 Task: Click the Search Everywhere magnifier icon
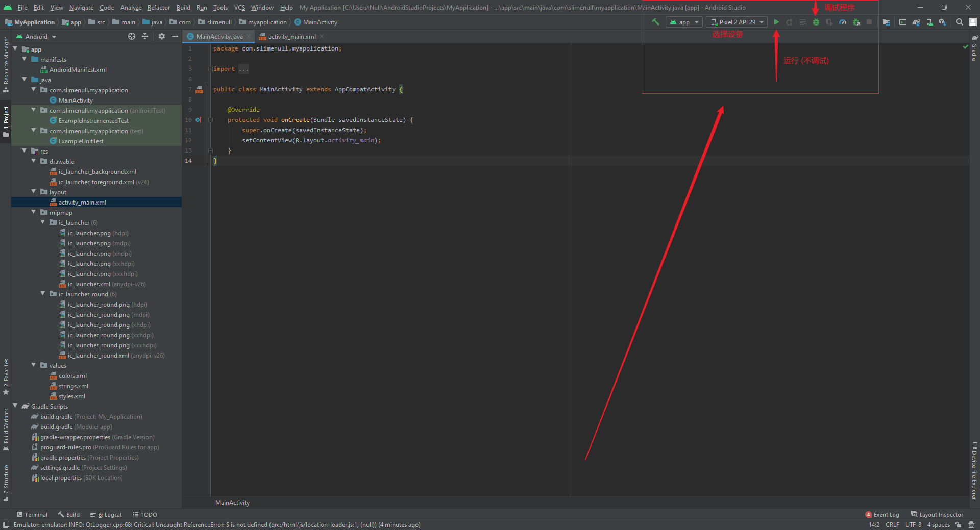coord(960,22)
